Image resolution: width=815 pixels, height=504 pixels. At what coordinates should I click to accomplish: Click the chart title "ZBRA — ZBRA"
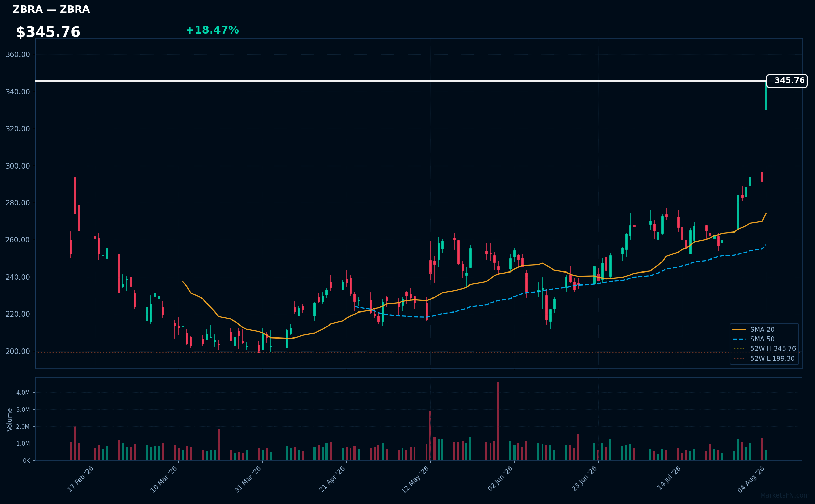point(51,10)
